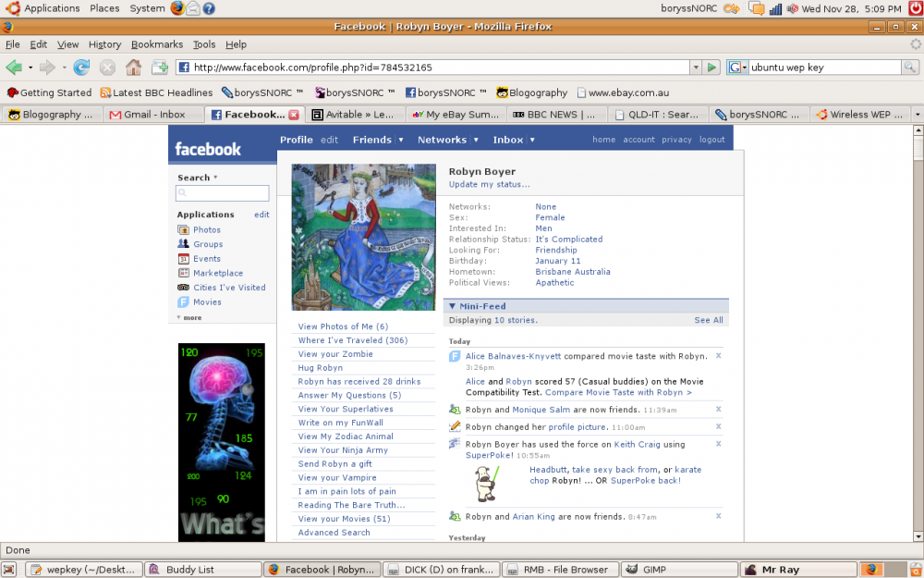Click Robyn Boyer's profile picture
Screen dimensions: 924x578
(363, 237)
